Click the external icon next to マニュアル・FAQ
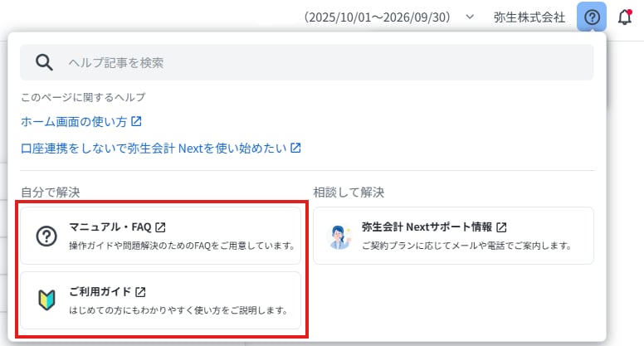The width and height of the screenshot is (644, 346). click(x=161, y=227)
